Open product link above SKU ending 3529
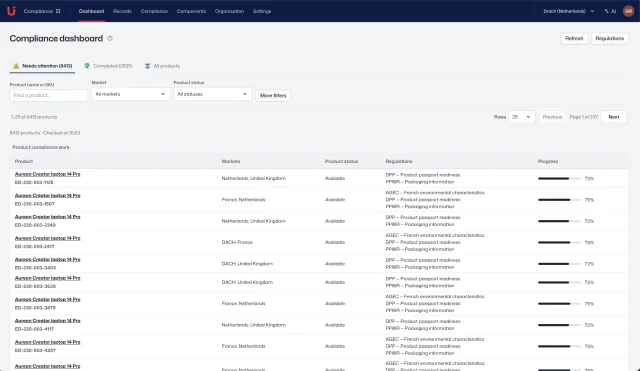Viewport: 640px width, 371px height. coord(47,278)
